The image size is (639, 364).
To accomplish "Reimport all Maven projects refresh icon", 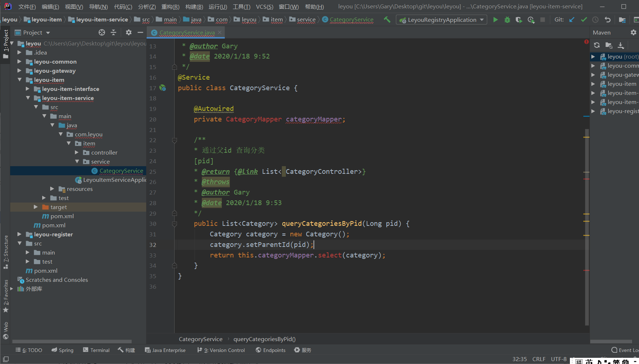I will pyautogui.click(x=597, y=45).
